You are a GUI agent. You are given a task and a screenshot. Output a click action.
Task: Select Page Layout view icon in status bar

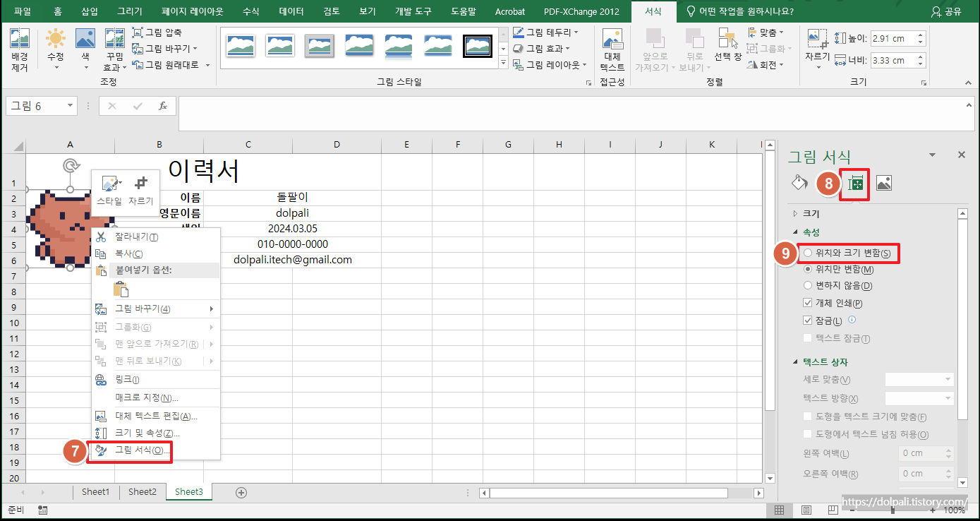click(x=806, y=510)
